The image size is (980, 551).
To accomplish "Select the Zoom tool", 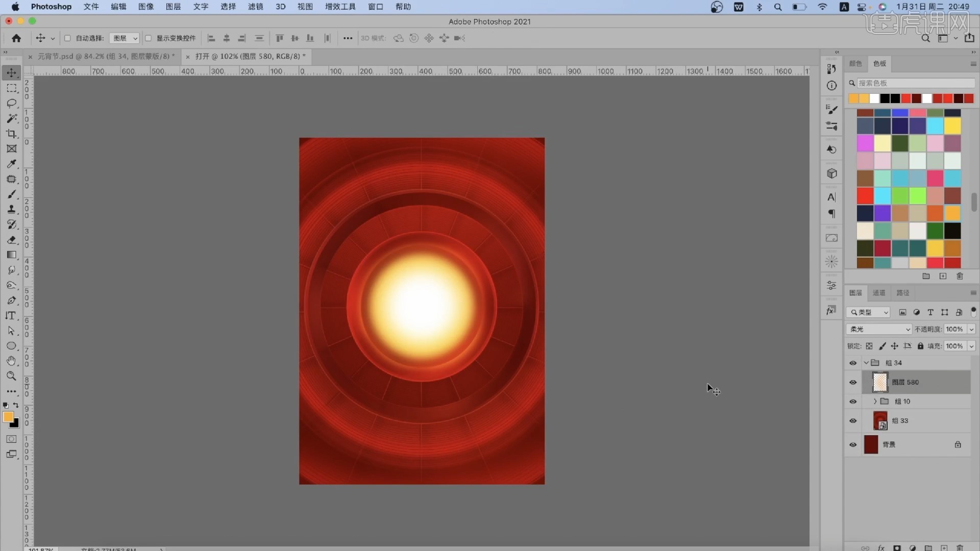I will (11, 376).
